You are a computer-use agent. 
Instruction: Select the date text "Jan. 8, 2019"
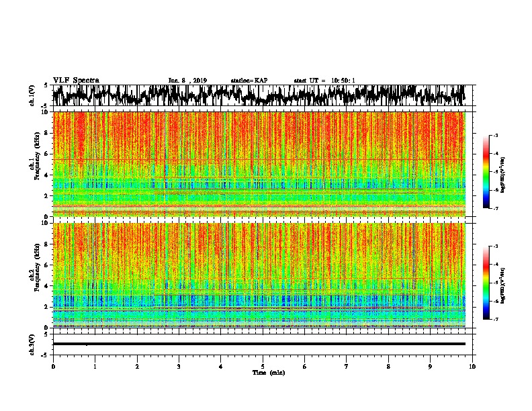pyautogui.click(x=187, y=81)
